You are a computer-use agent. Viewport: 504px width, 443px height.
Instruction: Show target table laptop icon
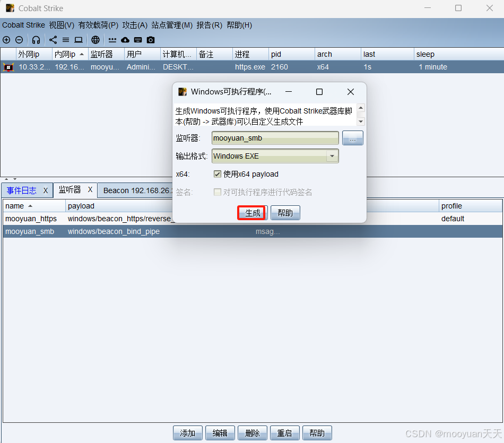coord(79,40)
